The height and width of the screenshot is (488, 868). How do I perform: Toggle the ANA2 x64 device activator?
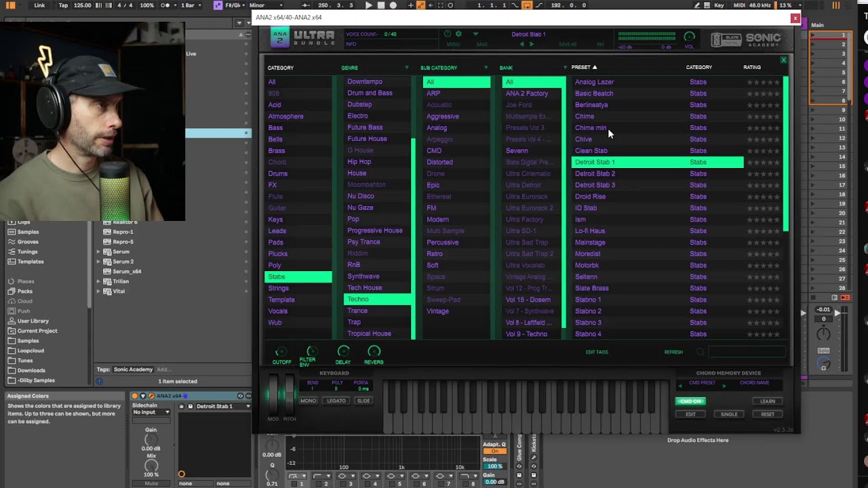pos(134,396)
